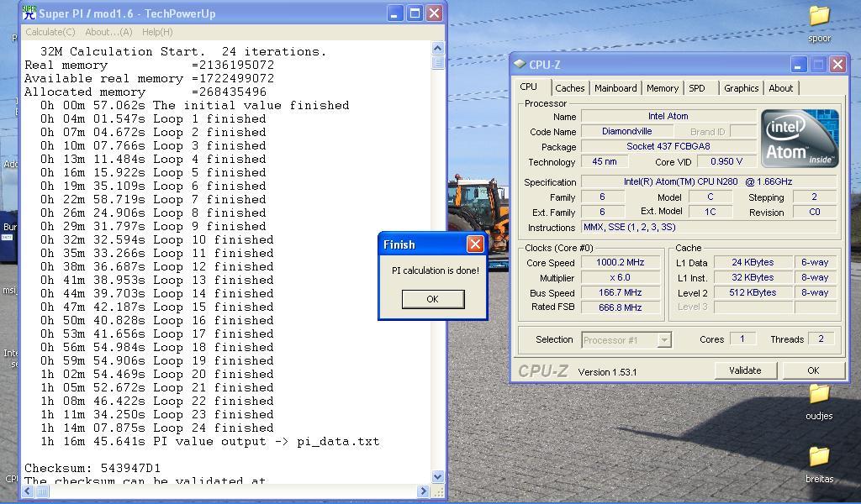
Task: Expand the Processor #1 selection dropdown
Action: (x=664, y=340)
